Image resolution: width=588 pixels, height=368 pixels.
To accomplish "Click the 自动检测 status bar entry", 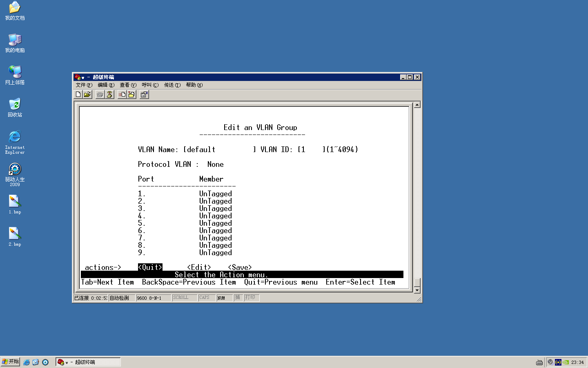I will point(122,298).
